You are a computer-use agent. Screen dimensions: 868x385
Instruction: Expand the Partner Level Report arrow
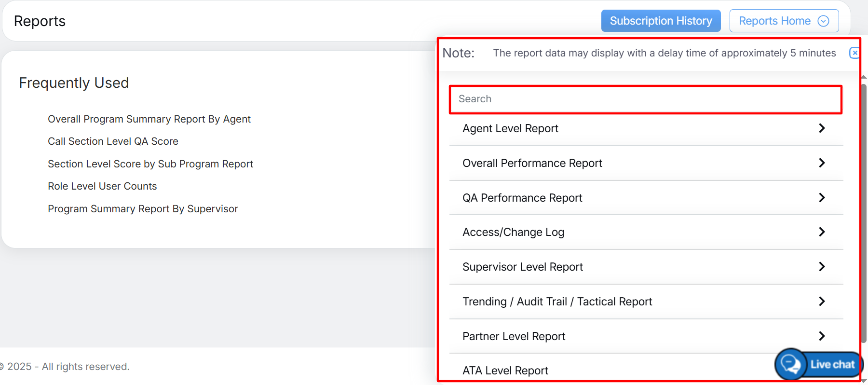point(822,336)
